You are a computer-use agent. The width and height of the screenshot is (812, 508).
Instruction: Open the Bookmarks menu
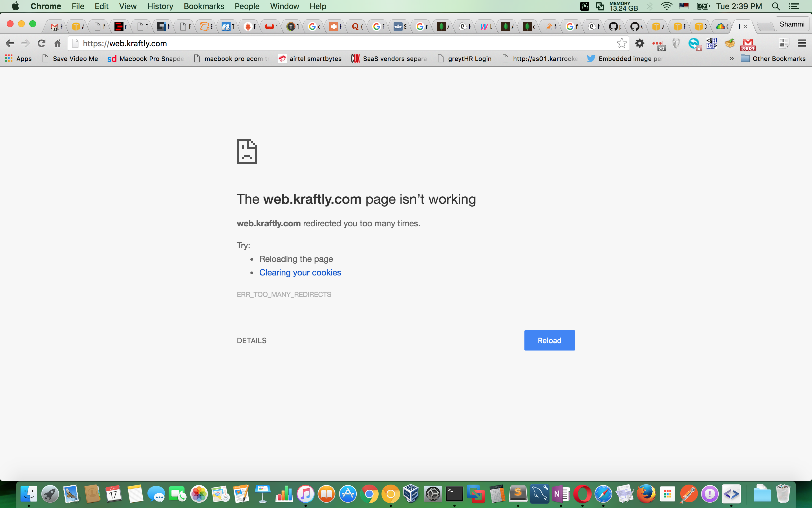click(x=204, y=6)
